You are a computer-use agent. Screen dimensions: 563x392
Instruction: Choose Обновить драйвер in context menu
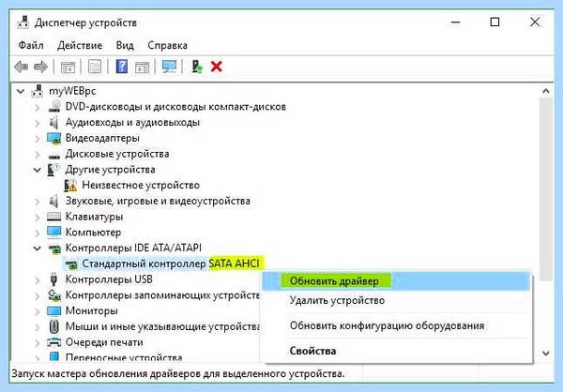(x=396, y=280)
